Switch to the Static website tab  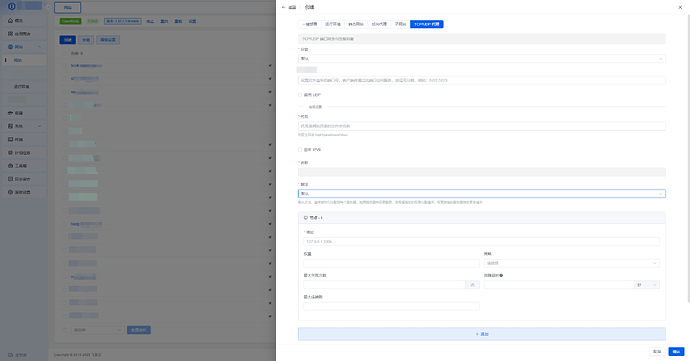click(356, 24)
